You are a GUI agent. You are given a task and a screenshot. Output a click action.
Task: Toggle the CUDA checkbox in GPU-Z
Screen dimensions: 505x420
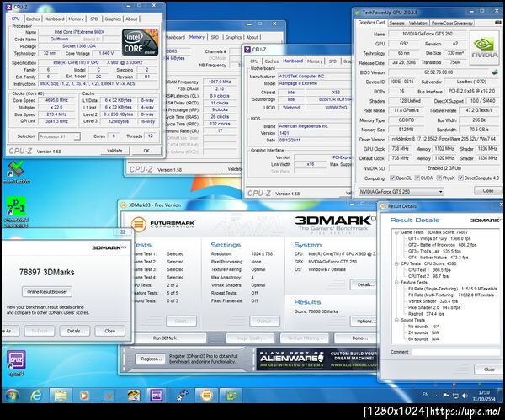[417, 178]
